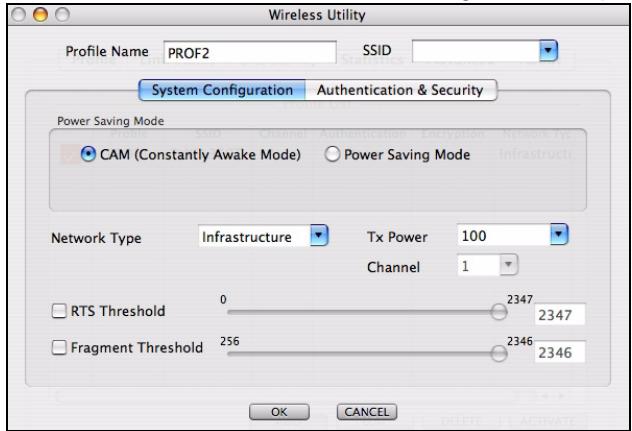Click the CANCEL button

(x=367, y=412)
